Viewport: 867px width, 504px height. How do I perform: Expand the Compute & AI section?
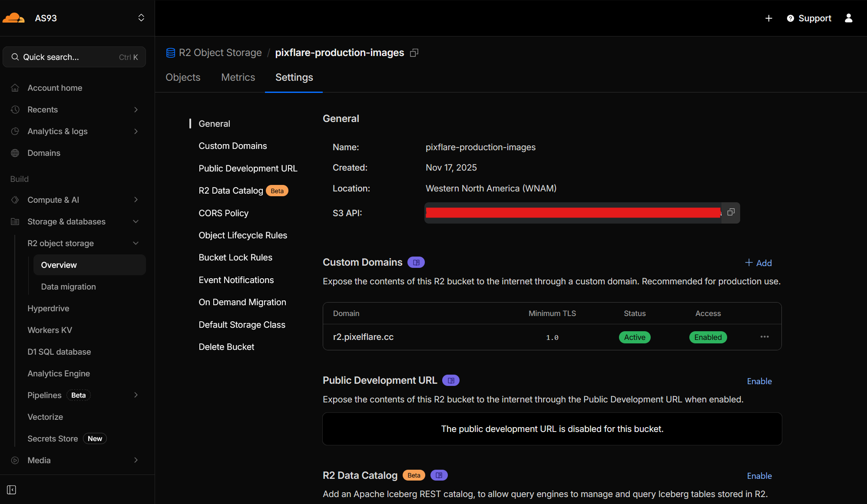tap(136, 200)
